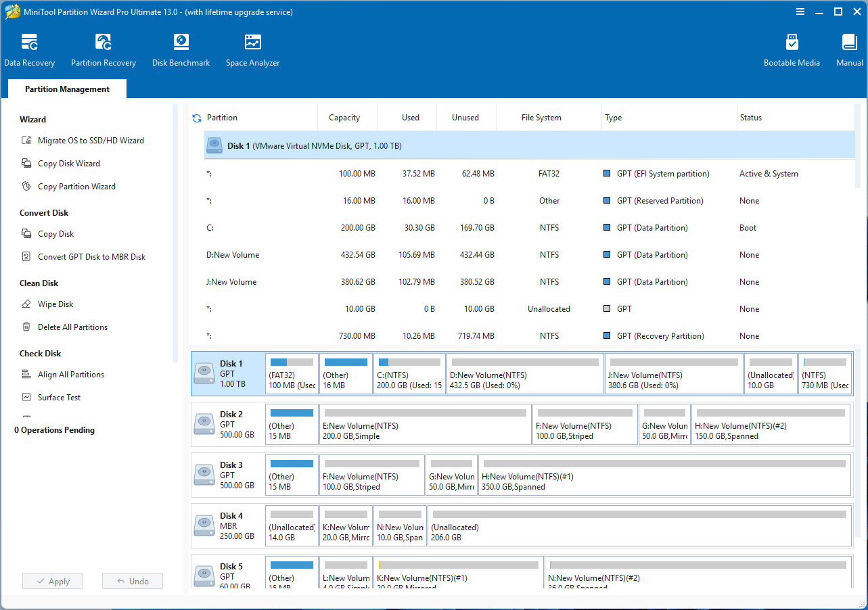This screenshot has height=610, width=868.
Task: Start the Migrate OS to SSD/HD Wizard
Action: [91, 141]
